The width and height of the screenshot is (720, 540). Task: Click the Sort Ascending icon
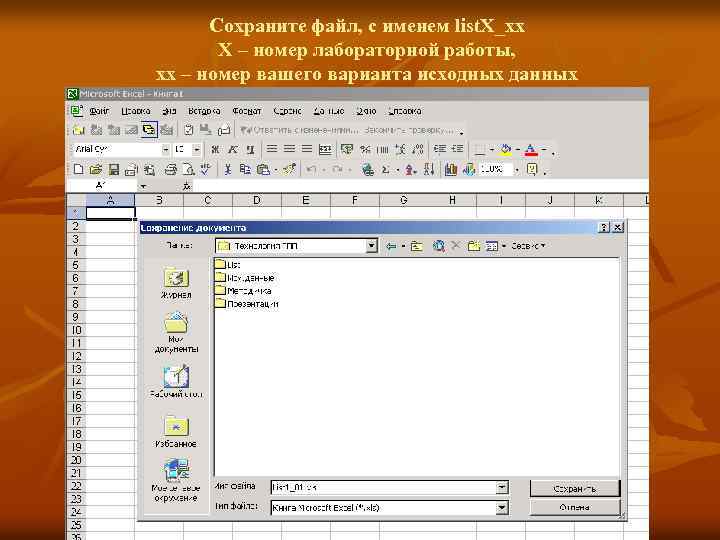click(410, 169)
